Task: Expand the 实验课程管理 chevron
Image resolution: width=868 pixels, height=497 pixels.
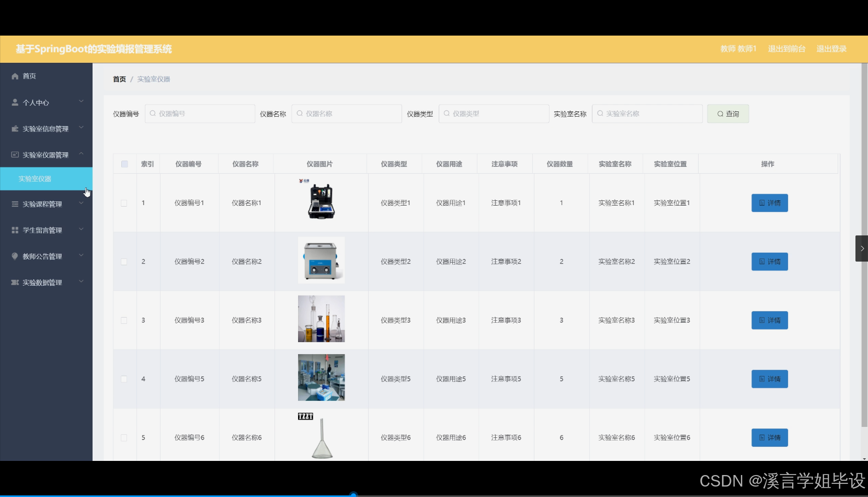Action: (x=81, y=203)
